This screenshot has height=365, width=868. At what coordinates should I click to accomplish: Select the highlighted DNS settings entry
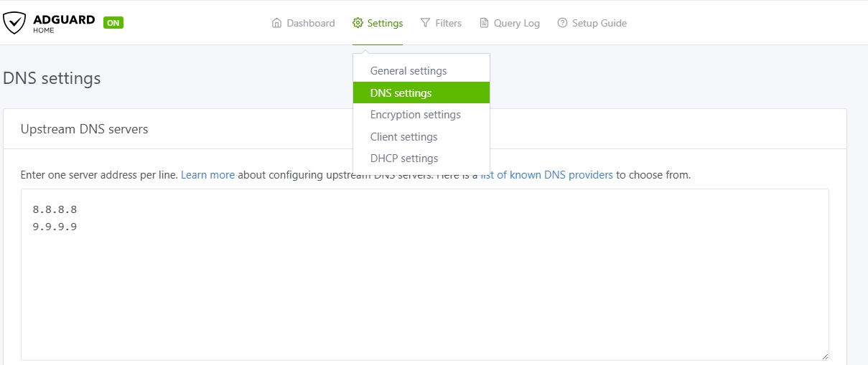tap(401, 93)
